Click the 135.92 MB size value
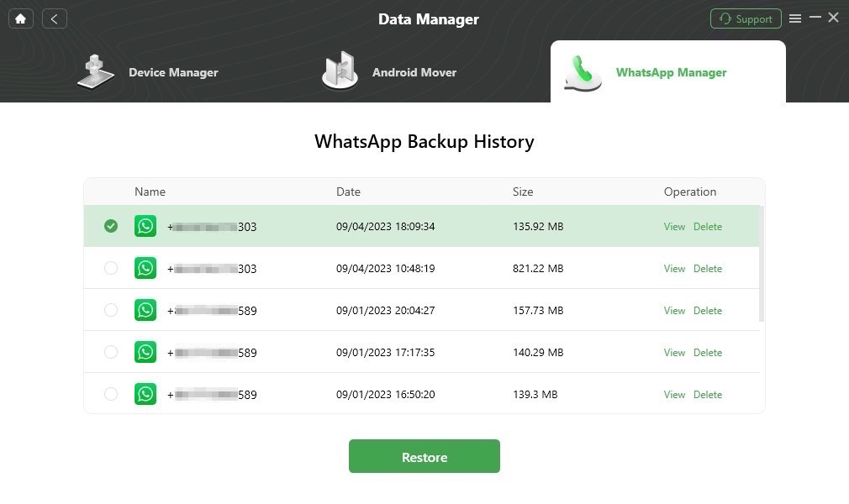 (538, 226)
